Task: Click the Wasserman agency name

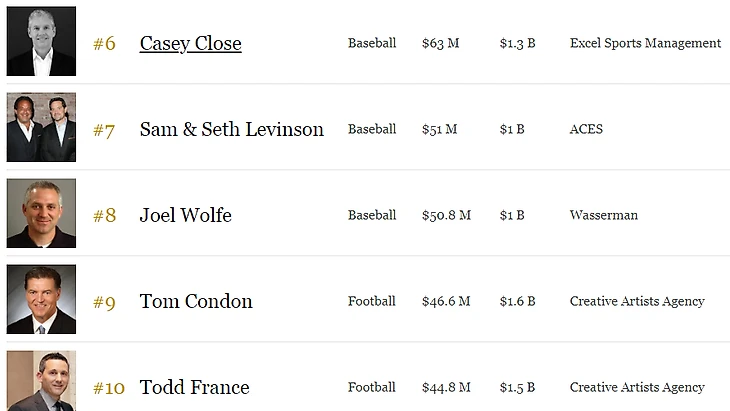Action: pos(603,215)
